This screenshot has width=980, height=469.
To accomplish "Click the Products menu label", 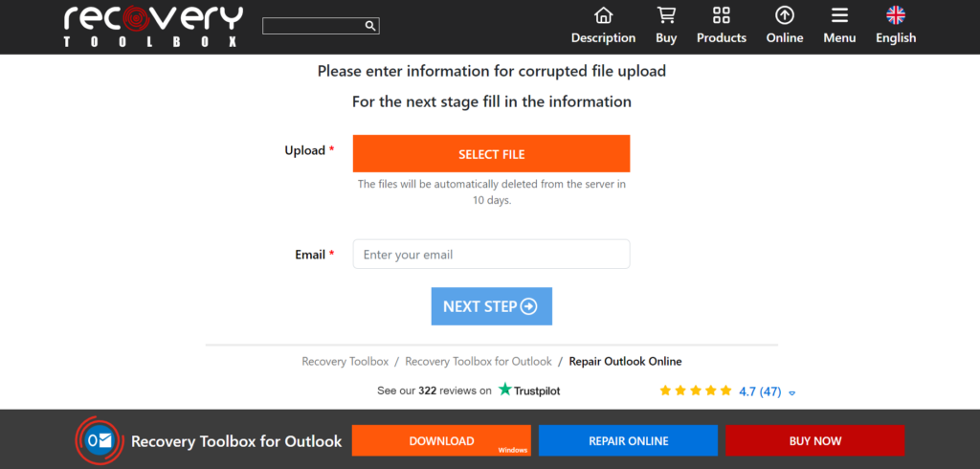I will [x=722, y=38].
